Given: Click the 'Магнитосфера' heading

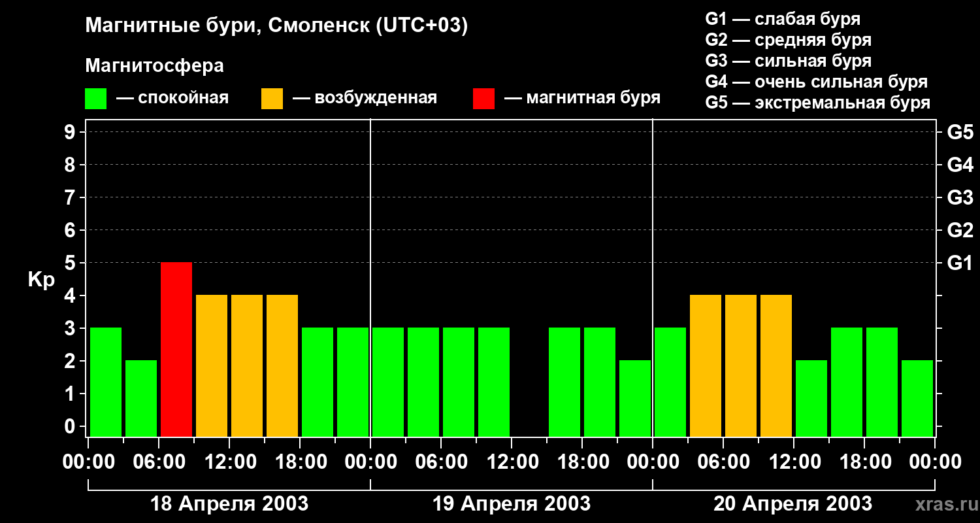Looking at the screenshot, I should (154, 66).
